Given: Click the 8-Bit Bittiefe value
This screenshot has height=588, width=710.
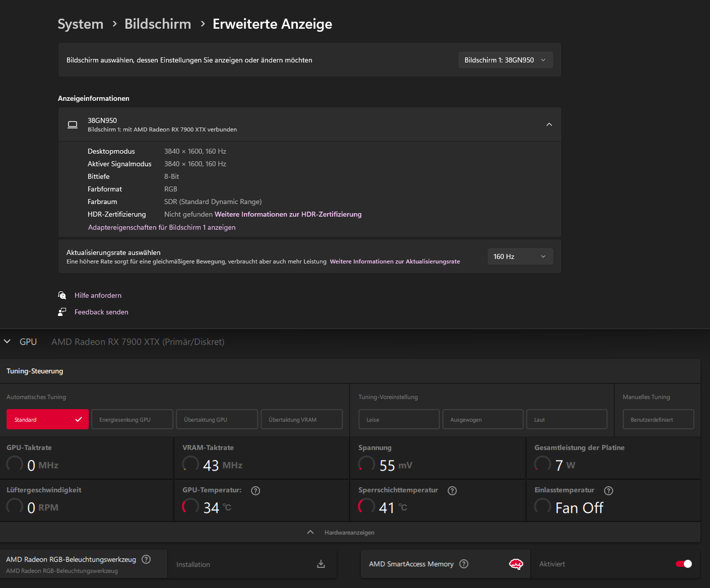Looking at the screenshot, I should pos(171,176).
